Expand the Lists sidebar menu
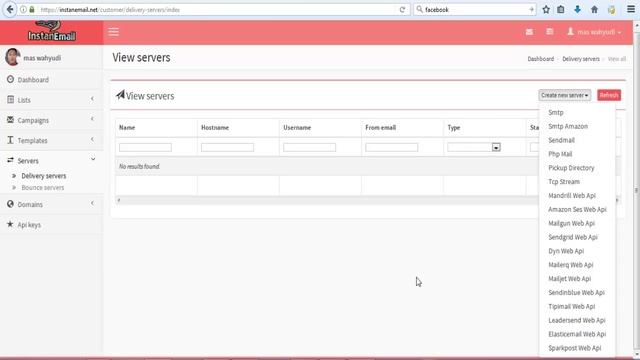The height and width of the screenshot is (360, 640). (51, 100)
